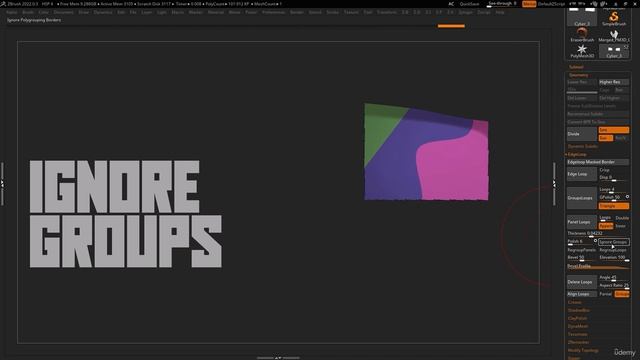Screen dimensions: 640x360
Task: Toggle the Suv option next to Divide
Action: coord(606,138)
